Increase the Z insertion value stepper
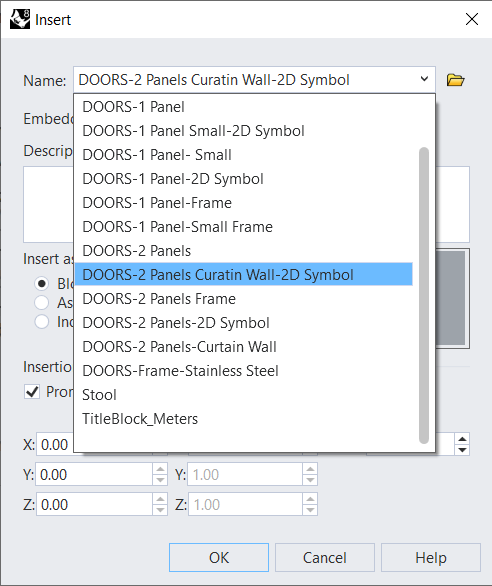 tap(160, 499)
